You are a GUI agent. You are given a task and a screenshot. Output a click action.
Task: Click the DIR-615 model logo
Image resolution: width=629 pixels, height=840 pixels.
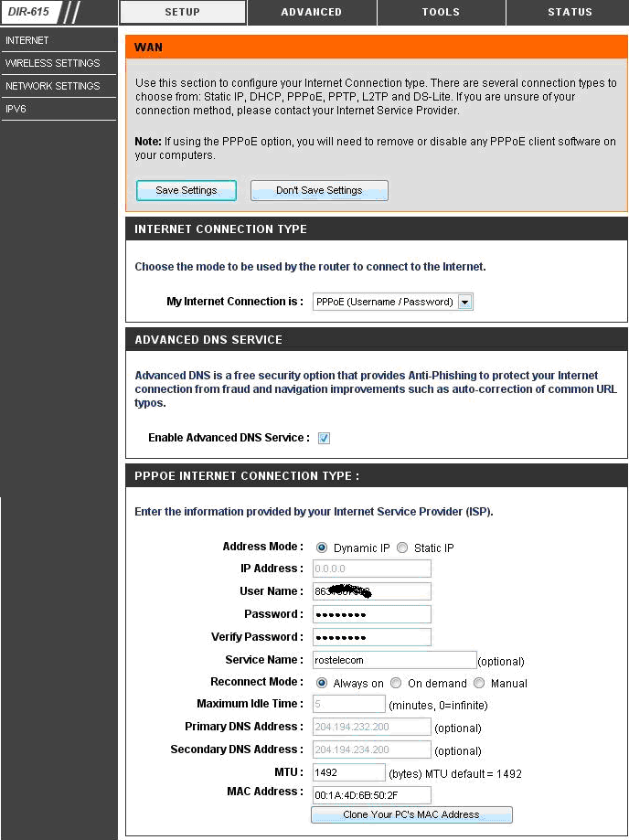point(30,12)
